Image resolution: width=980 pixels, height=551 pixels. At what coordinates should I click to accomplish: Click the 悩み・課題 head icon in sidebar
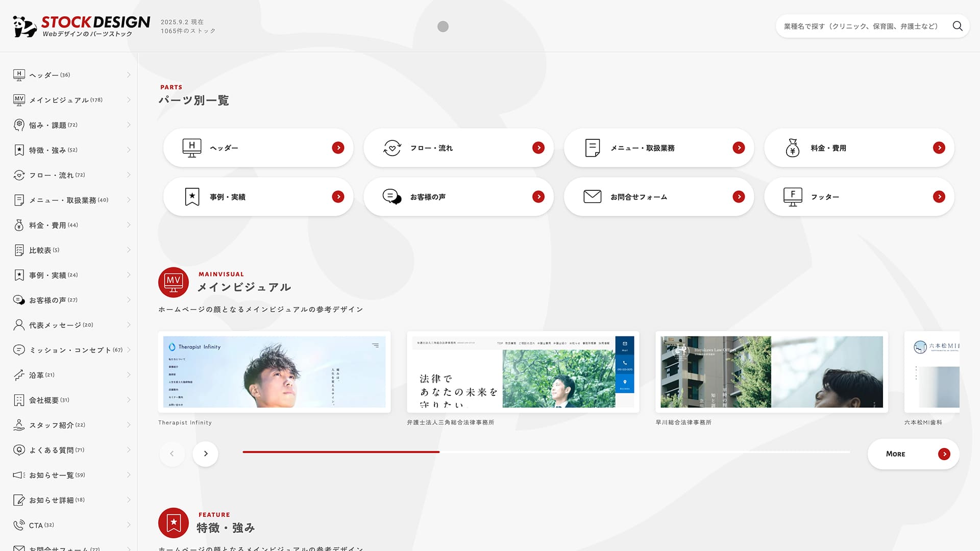(19, 125)
